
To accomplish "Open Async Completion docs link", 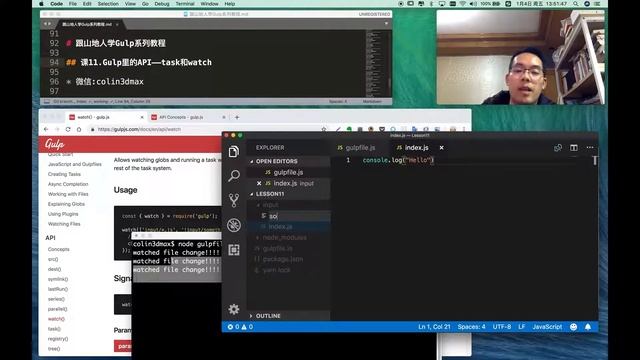I will (x=68, y=184).
